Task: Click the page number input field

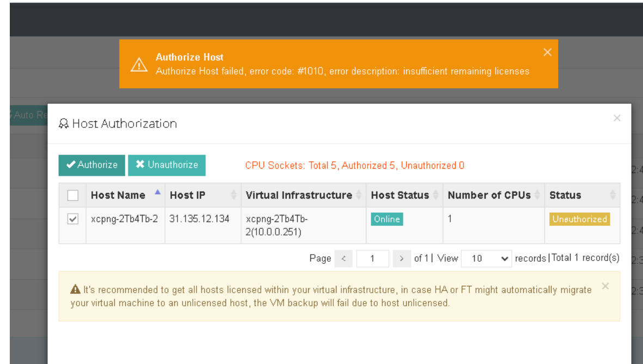Action: click(372, 258)
